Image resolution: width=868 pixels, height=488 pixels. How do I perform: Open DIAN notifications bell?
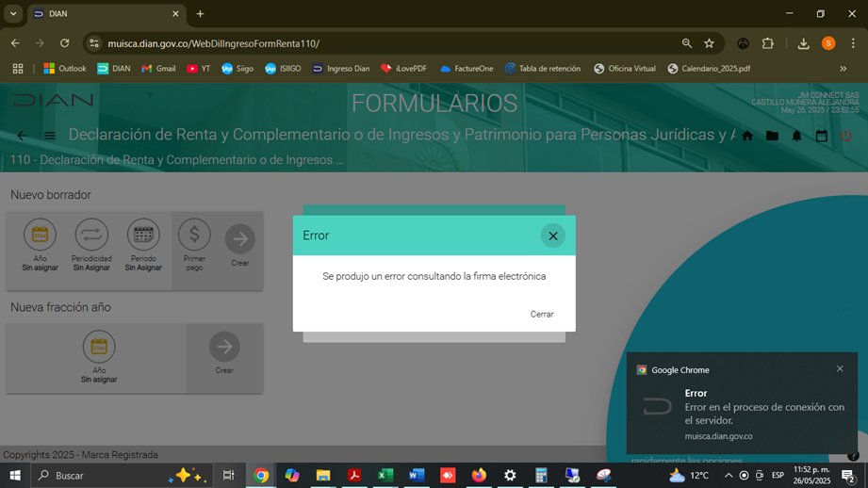pos(796,136)
